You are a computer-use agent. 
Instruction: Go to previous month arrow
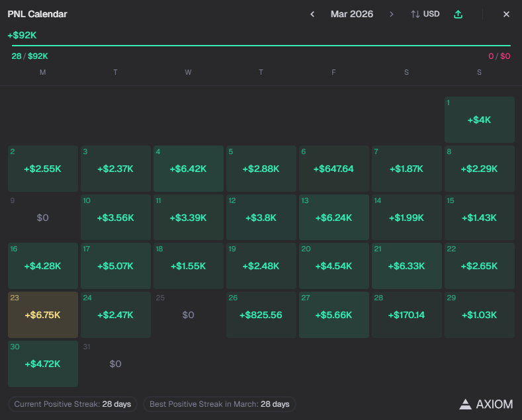click(x=312, y=15)
